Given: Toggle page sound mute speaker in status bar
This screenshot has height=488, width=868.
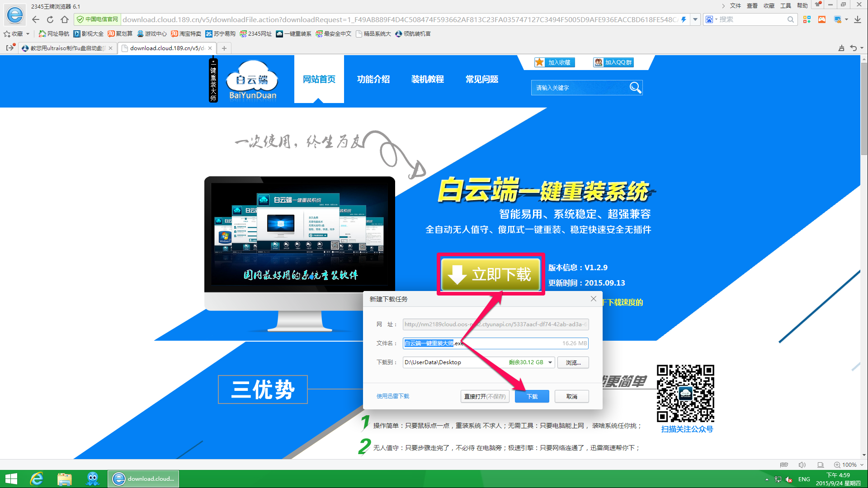Looking at the screenshot, I should tap(802, 465).
